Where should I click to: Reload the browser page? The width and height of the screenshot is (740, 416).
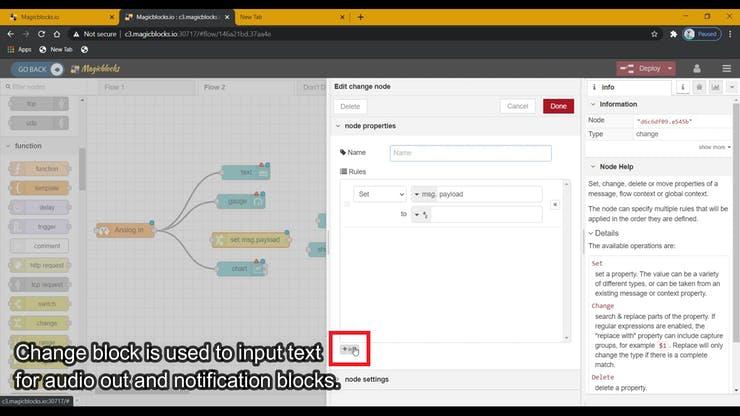point(42,34)
